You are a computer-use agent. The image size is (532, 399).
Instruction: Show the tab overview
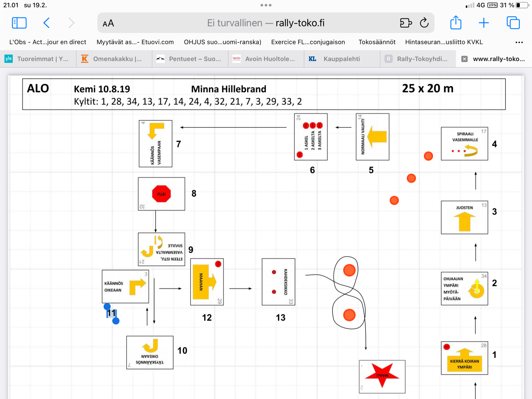pyautogui.click(x=513, y=23)
